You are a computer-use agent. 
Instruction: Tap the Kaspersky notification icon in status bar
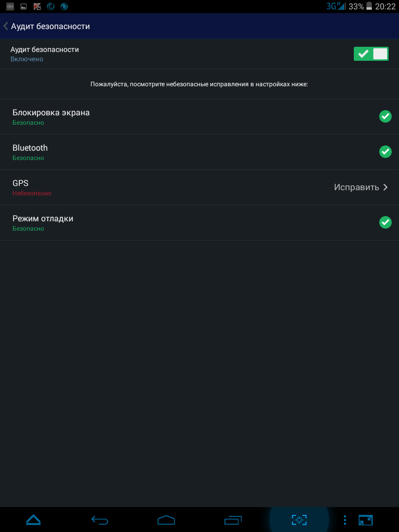[x=37, y=6]
